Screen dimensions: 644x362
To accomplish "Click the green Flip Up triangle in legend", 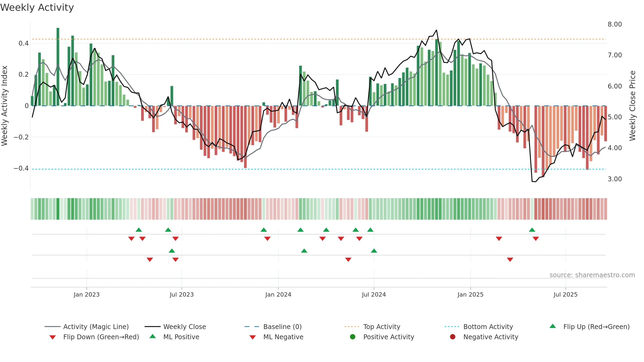I will tap(553, 326).
